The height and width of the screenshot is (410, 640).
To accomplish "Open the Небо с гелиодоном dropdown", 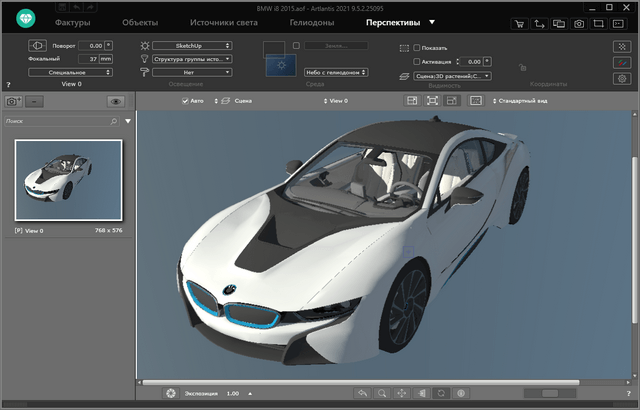I will tap(336, 72).
